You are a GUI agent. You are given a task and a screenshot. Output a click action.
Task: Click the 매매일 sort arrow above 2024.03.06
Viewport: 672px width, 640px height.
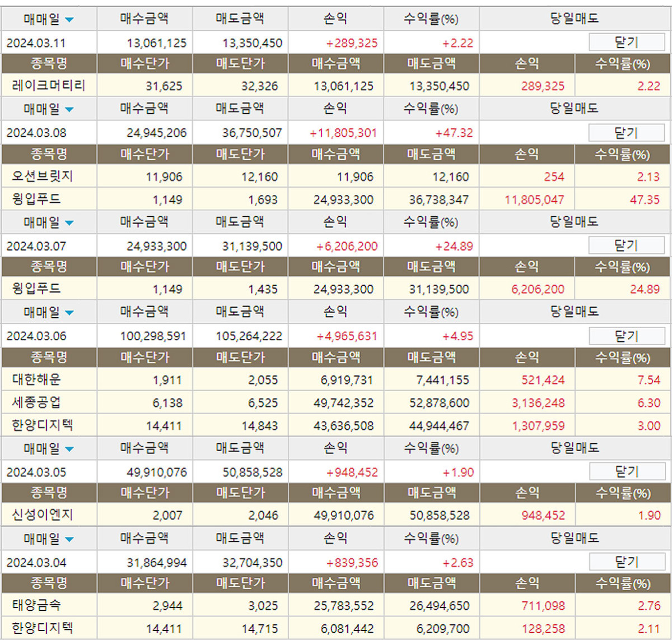(69, 313)
